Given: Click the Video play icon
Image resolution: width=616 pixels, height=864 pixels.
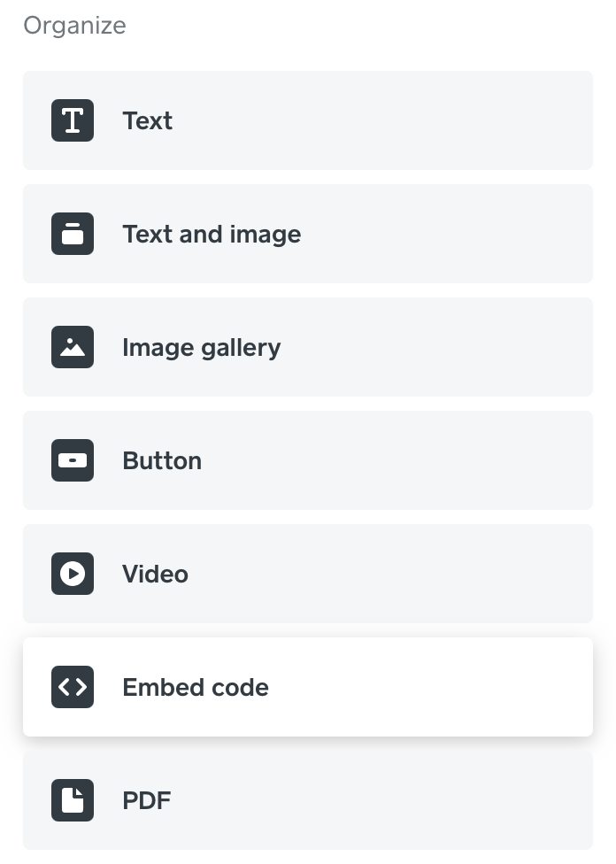Looking at the screenshot, I should pyautogui.click(x=73, y=574).
